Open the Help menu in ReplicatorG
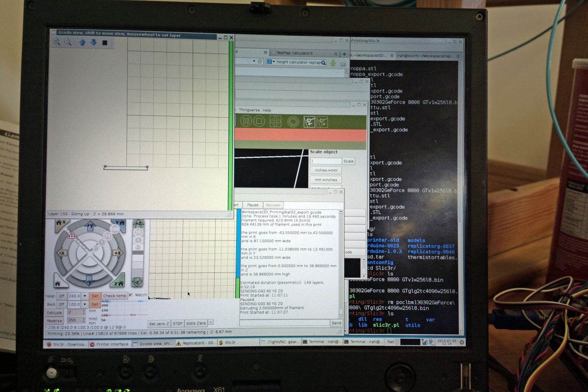 (267, 110)
